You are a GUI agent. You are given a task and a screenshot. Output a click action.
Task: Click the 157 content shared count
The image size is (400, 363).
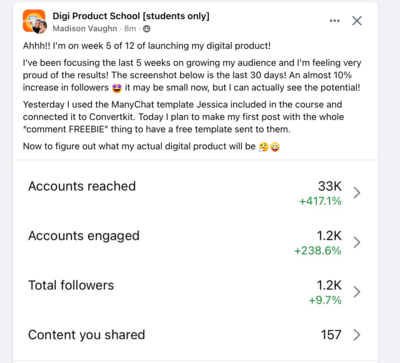331,335
